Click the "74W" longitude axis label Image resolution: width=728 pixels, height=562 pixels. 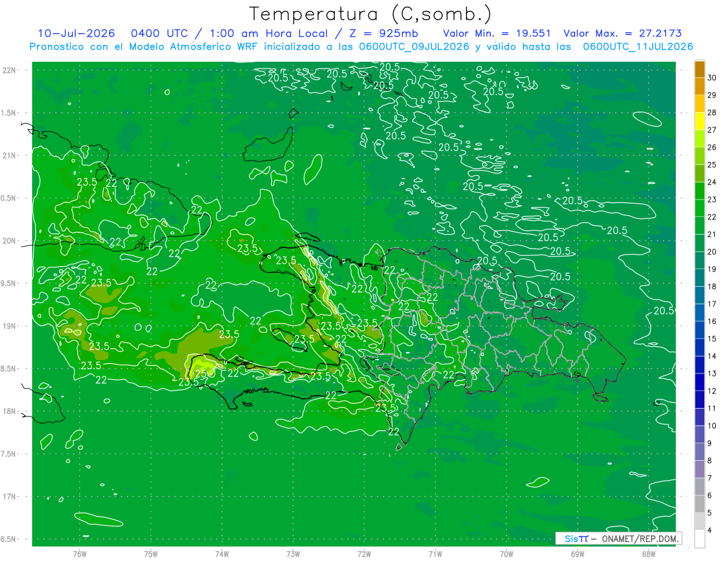coord(222,554)
